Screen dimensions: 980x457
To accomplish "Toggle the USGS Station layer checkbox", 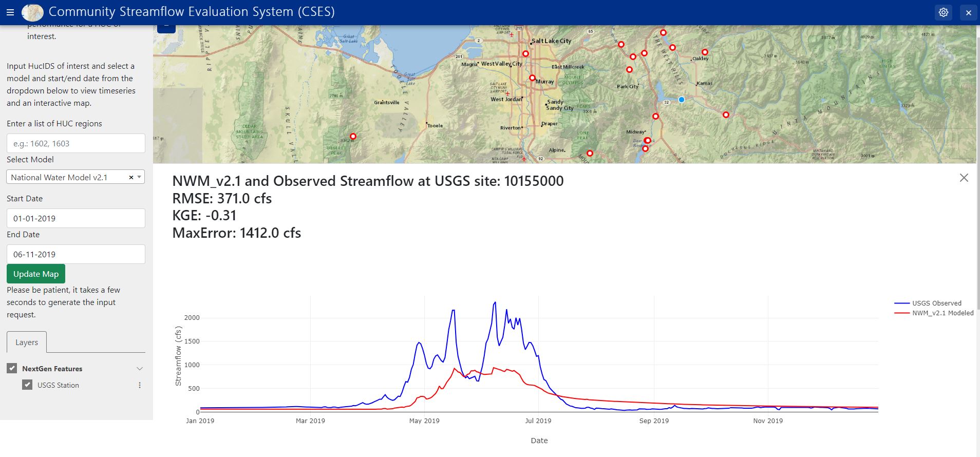I will [x=27, y=385].
